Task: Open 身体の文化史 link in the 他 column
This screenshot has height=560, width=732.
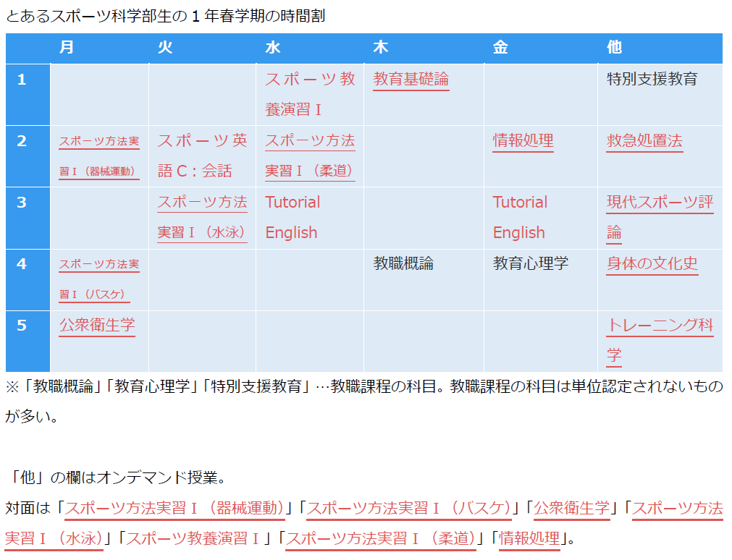Action: (652, 263)
